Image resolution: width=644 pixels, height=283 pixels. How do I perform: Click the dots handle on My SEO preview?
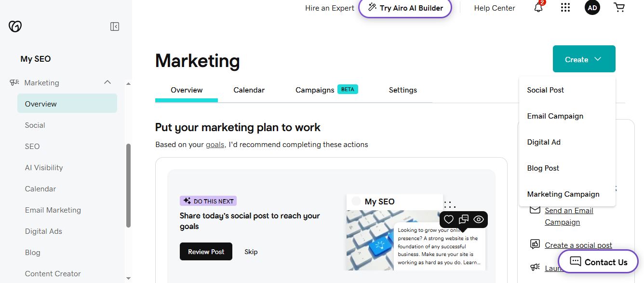(449, 204)
